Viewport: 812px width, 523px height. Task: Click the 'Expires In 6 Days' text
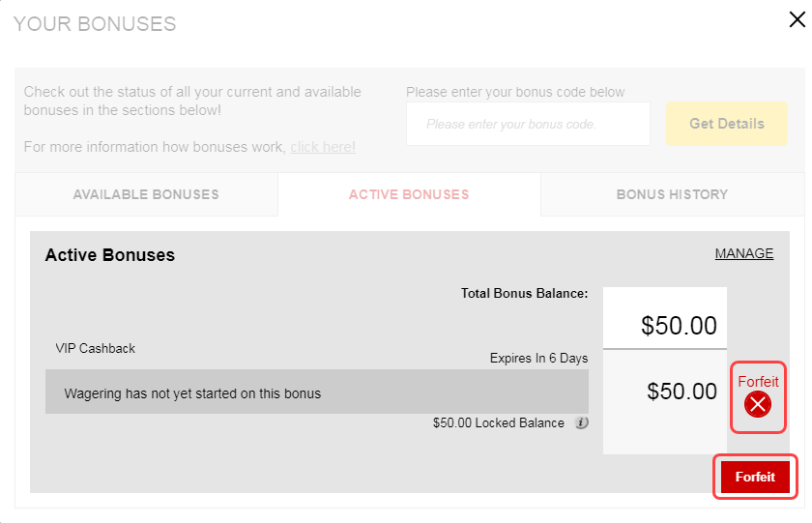coord(538,359)
